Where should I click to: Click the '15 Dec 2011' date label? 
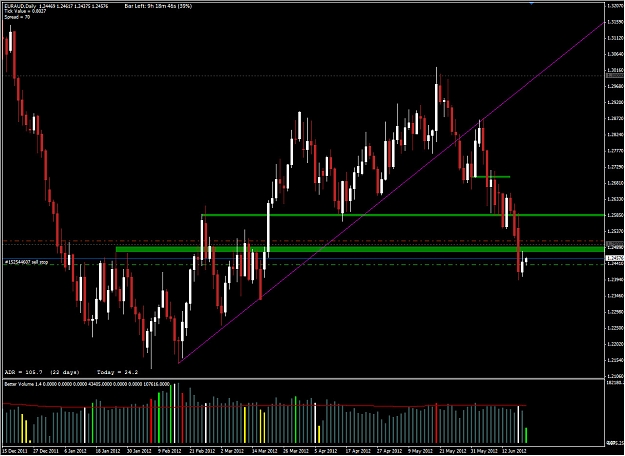(16, 450)
